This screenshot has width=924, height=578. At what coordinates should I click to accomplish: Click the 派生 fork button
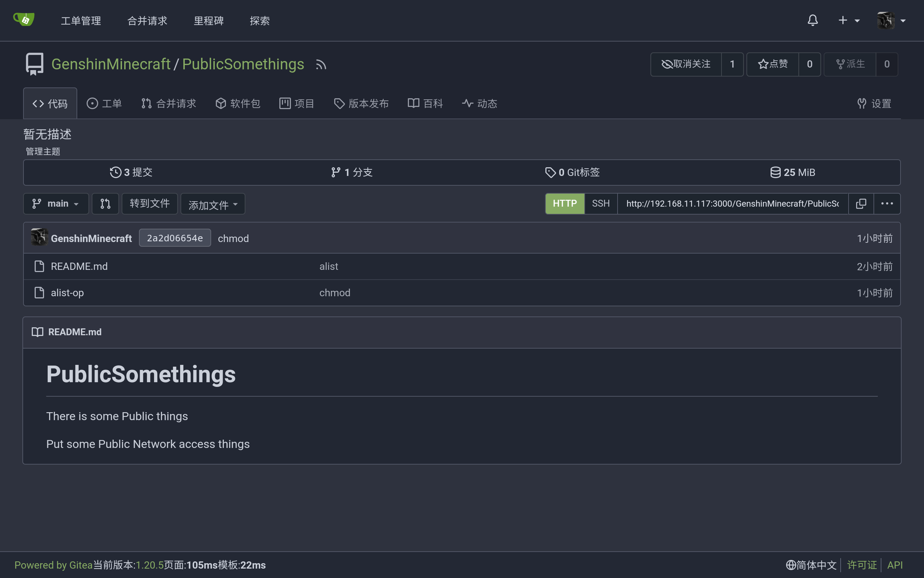(x=850, y=64)
